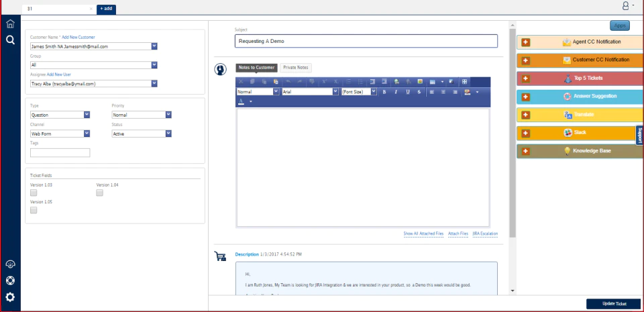Open the text color picker in editor
Screen dimensions: 644x312
[241, 101]
